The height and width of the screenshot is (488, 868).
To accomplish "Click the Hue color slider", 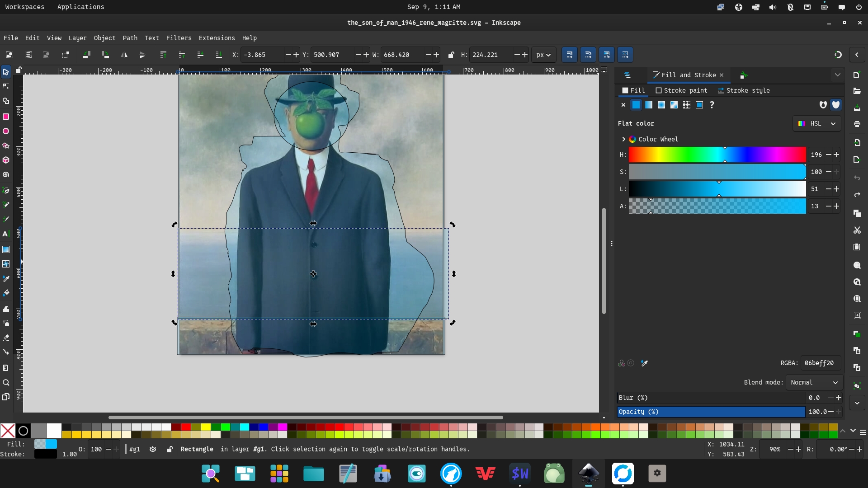I will coord(717,155).
